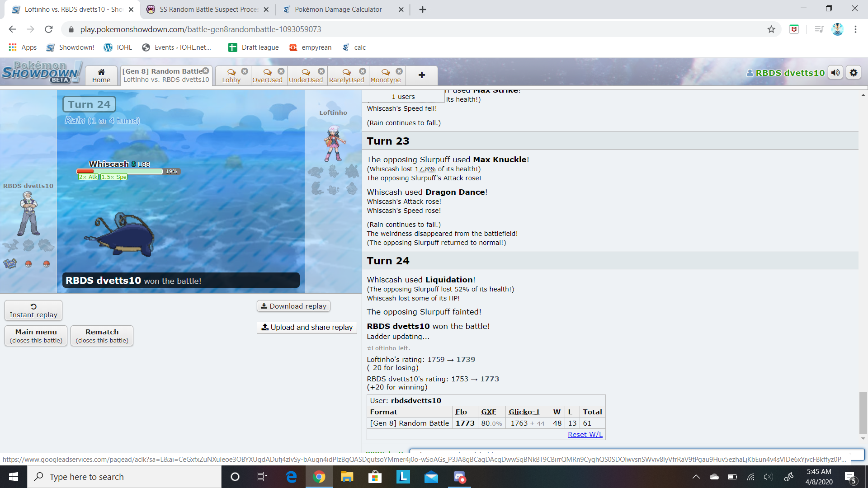Switch to the Lobby chat tab
This screenshot has width=868, height=488.
point(231,75)
